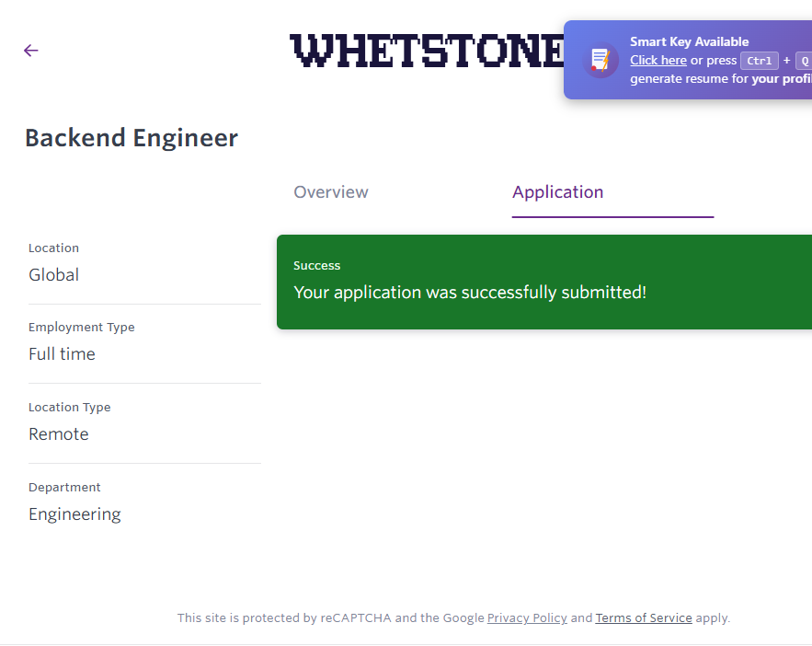
Task: Switch to the Overview tab
Action: click(331, 192)
